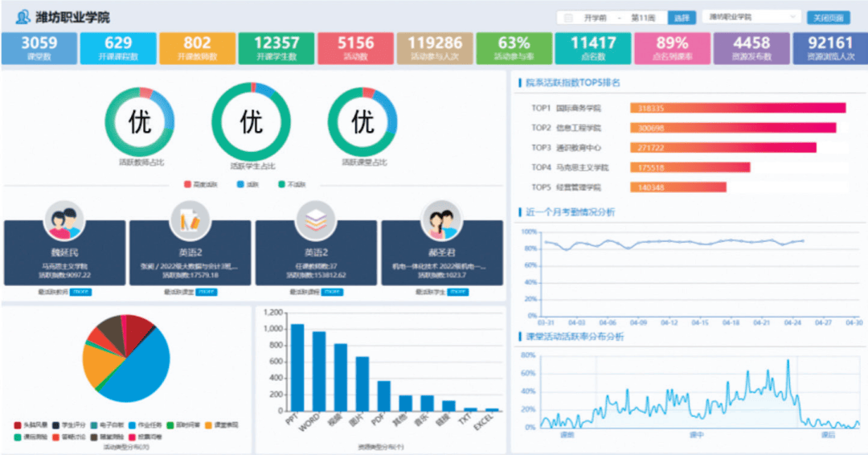Viewport: 868px width, 455px height.
Task: Select the 5156 活动数 stat tile
Action: point(355,47)
